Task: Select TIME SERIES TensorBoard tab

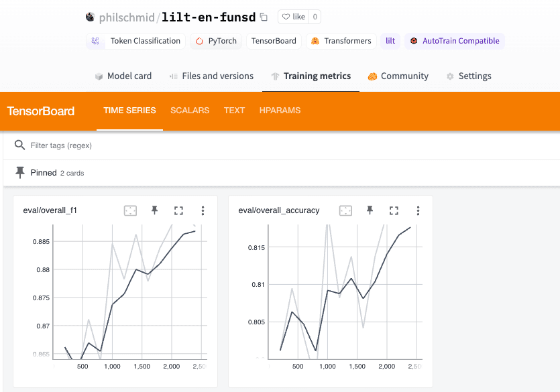Action: click(129, 111)
